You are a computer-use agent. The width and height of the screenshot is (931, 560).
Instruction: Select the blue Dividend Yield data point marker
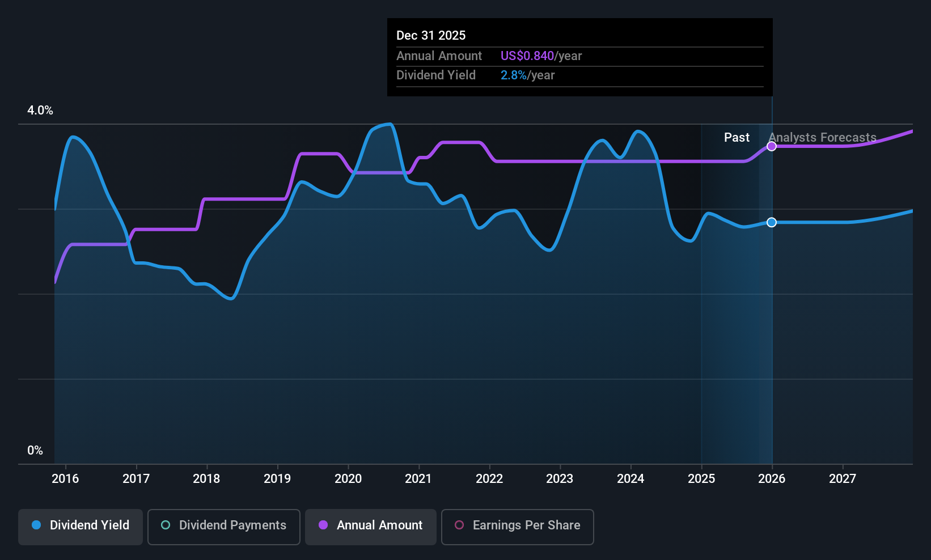click(772, 222)
